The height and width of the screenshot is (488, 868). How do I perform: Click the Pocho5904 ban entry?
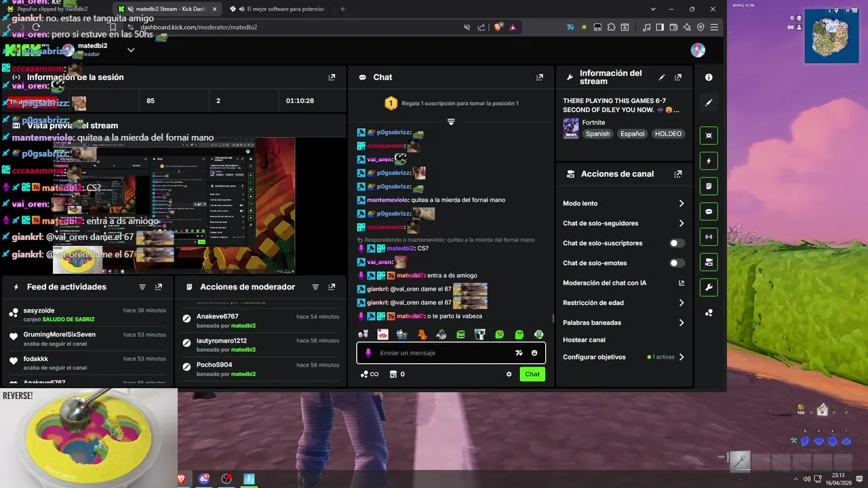[x=260, y=369]
